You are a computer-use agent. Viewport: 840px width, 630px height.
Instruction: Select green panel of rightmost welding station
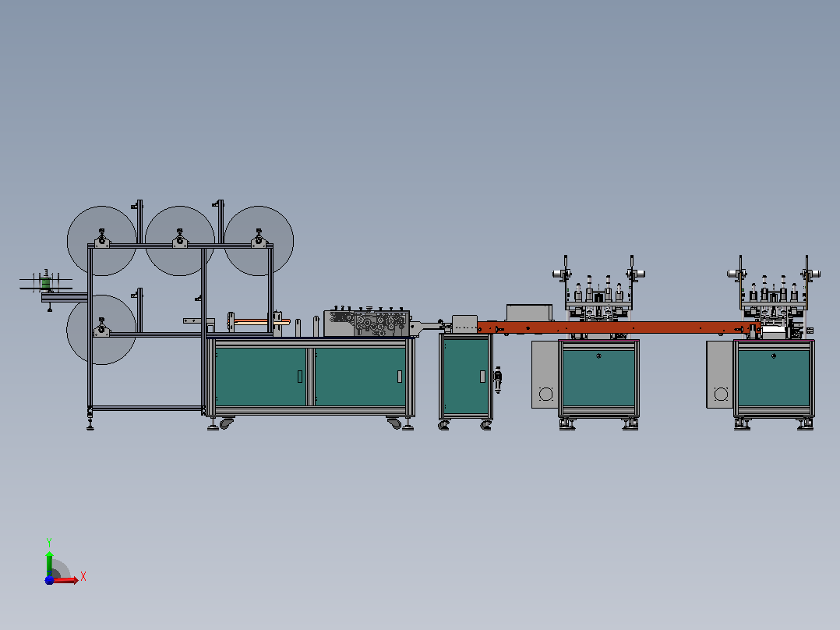(774, 378)
